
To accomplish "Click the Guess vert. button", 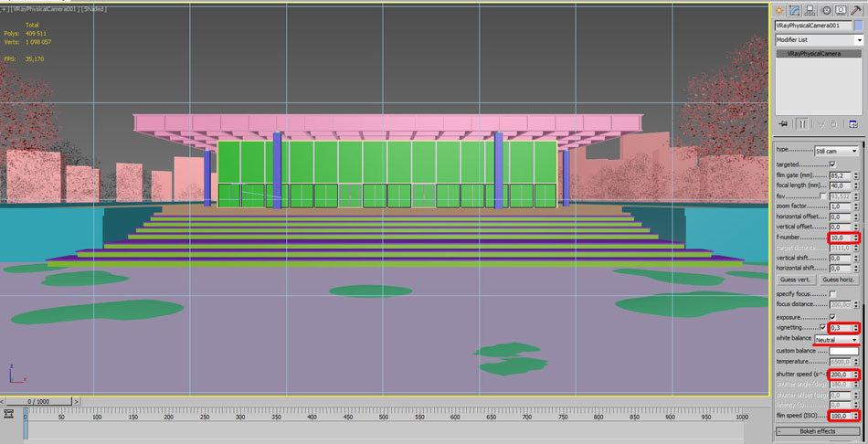I will 796,280.
